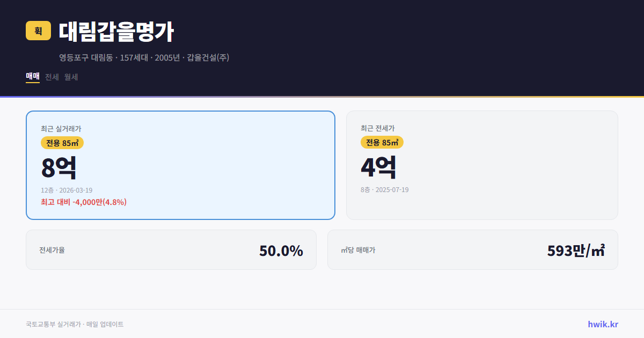This screenshot has height=338, width=644.
Task: Open the 전세가율 panel
Action: [x=171, y=249]
